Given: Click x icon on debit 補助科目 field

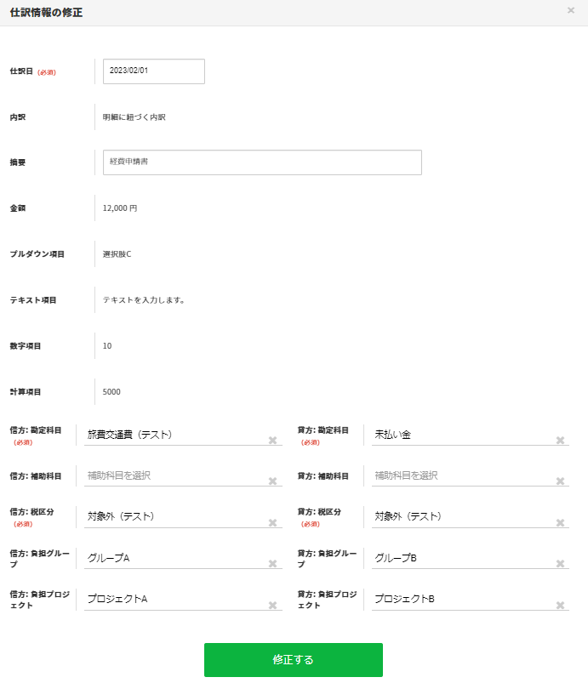Looking at the screenshot, I should click(x=273, y=481).
